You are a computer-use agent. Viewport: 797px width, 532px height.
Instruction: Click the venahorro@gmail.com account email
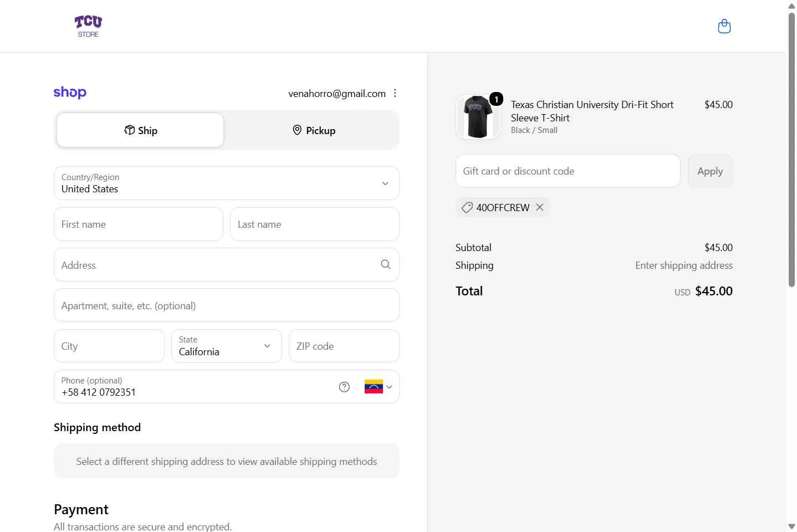click(x=337, y=94)
